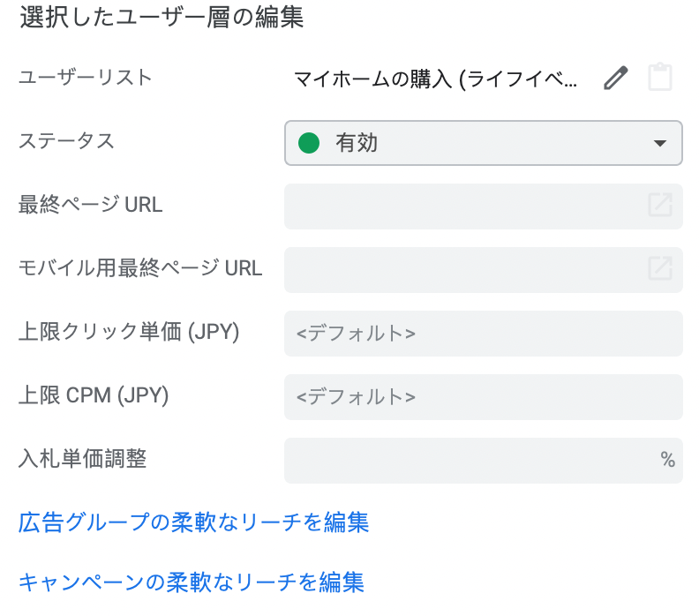699x616 pixels.
Task: Click the ユーザーリスト label
Action: tap(86, 78)
